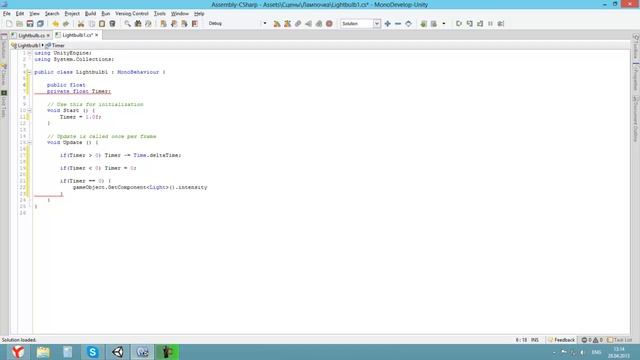Open the Edit menu
640x360 pixels.
[x=20, y=13]
